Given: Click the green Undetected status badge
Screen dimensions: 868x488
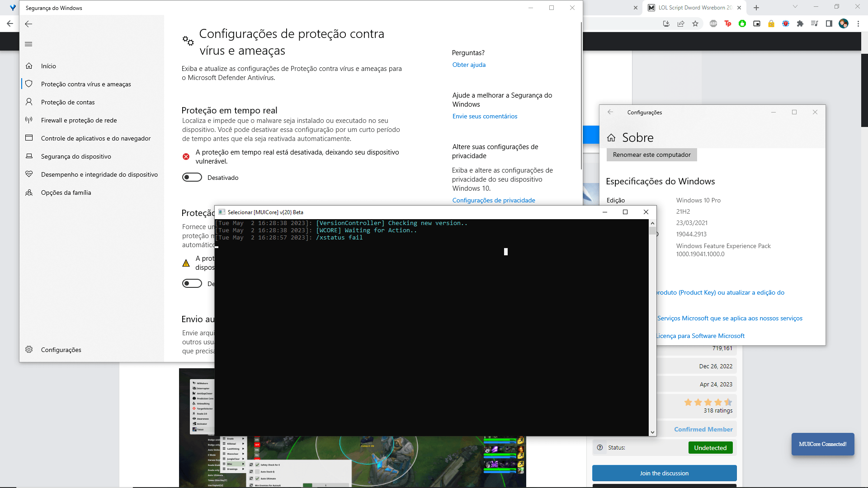Looking at the screenshot, I should [710, 448].
